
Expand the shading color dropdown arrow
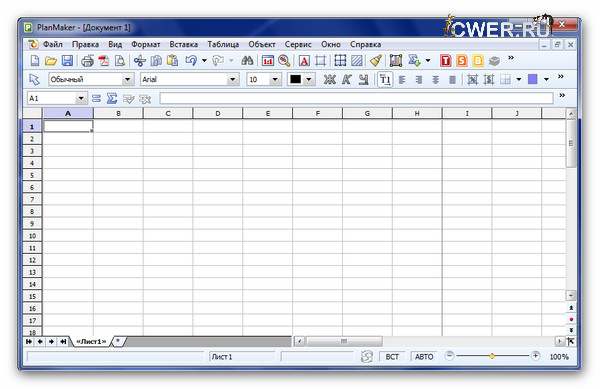coord(546,80)
